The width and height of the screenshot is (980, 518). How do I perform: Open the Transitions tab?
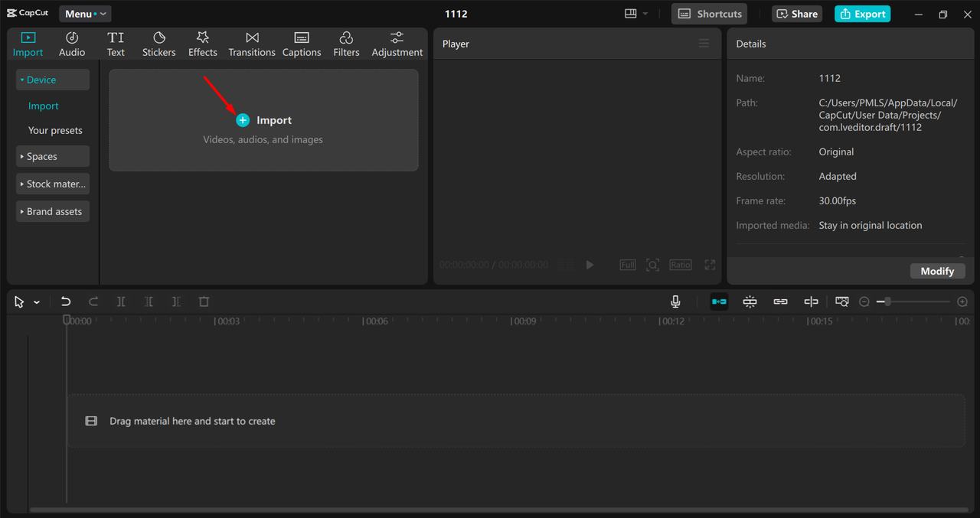[252, 44]
